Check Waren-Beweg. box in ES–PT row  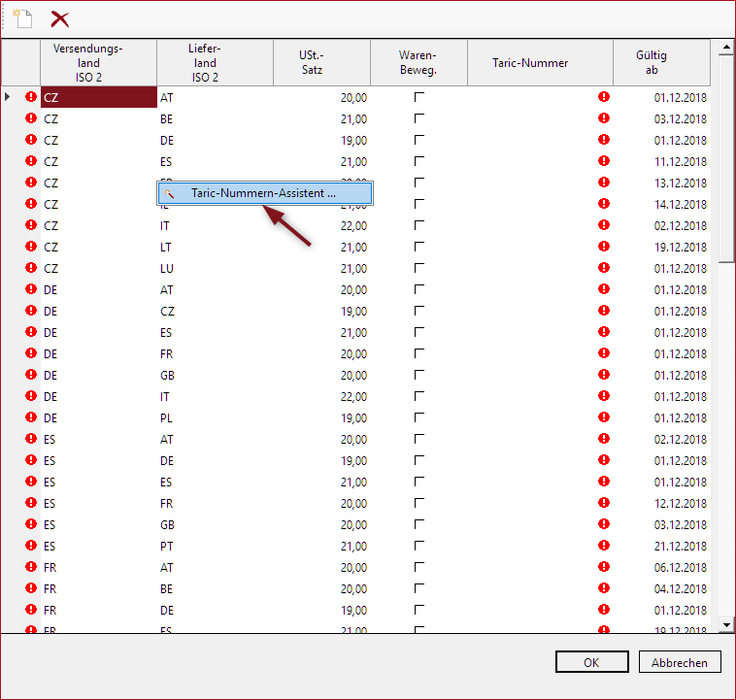tap(419, 546)
